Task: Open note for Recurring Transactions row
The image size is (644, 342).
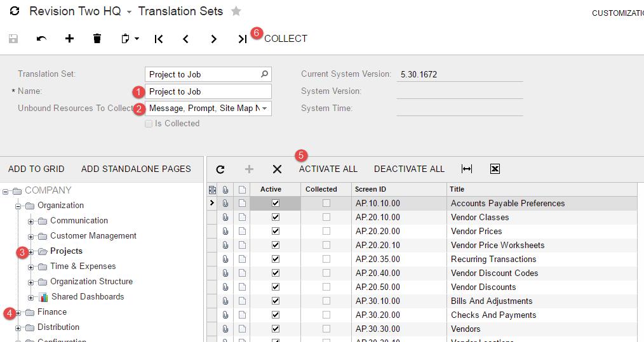Action: (243, 259)
